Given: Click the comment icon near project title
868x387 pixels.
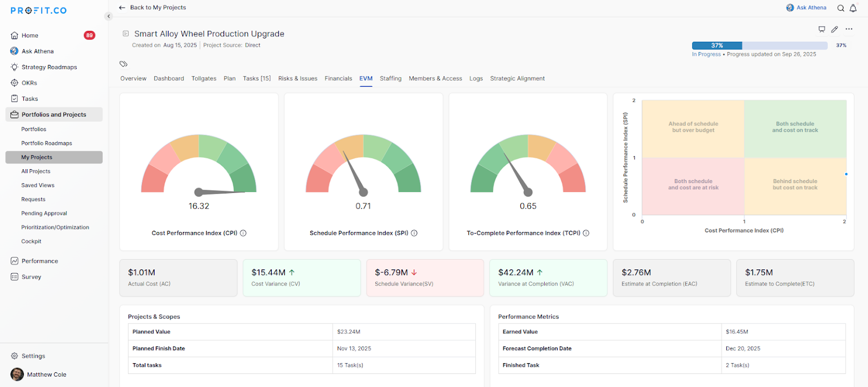Looking at the screenshot, I should (x=821, y=29).
